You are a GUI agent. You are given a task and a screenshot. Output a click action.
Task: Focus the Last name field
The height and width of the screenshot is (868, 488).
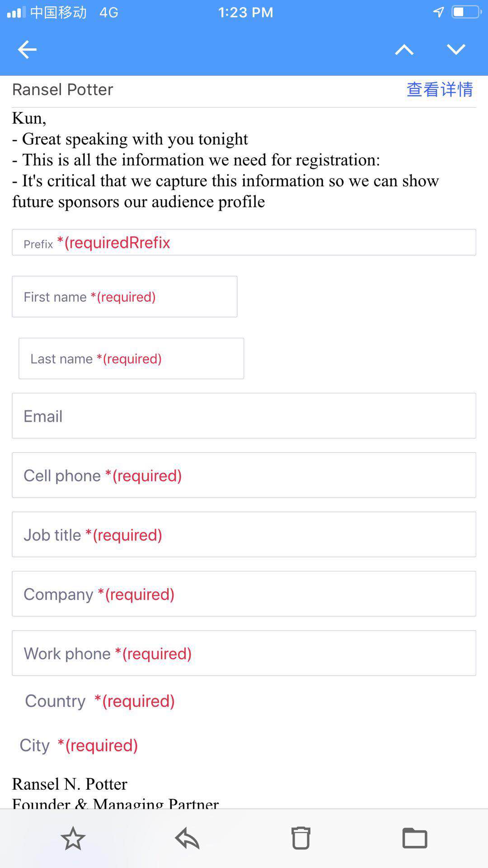[x=131, y=359]
